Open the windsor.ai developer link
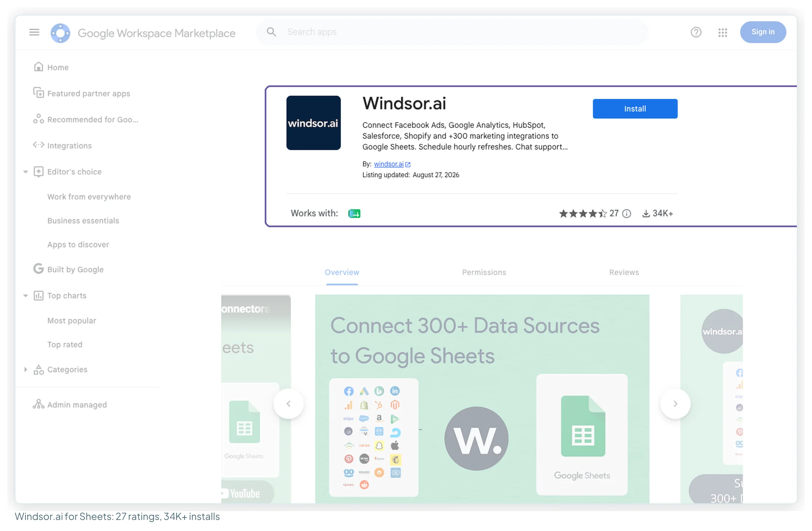812x531 pixels. click(389, 164)
